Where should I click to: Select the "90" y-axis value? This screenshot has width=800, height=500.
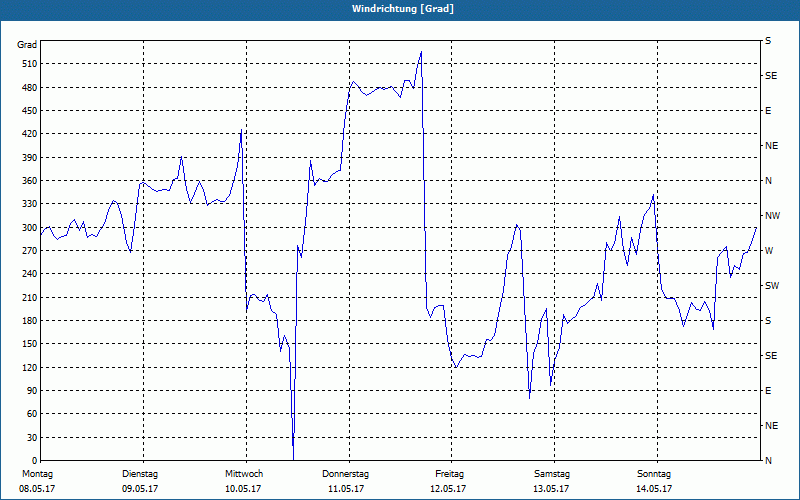click(32, 391)
